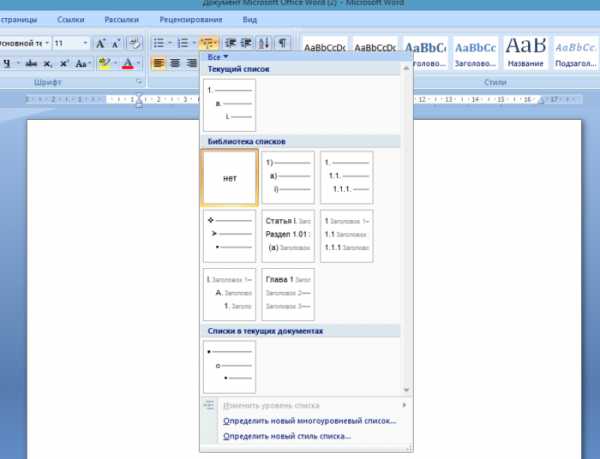Open the Вид ribbon tab
This screenshot has width=600, height=459.
pyautogui.click(x=249, y=20)
